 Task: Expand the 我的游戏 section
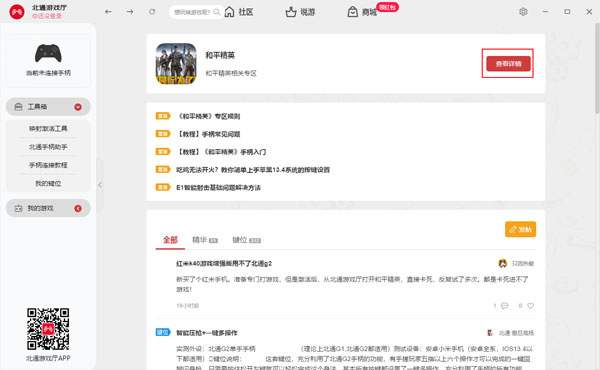point(48,208)
